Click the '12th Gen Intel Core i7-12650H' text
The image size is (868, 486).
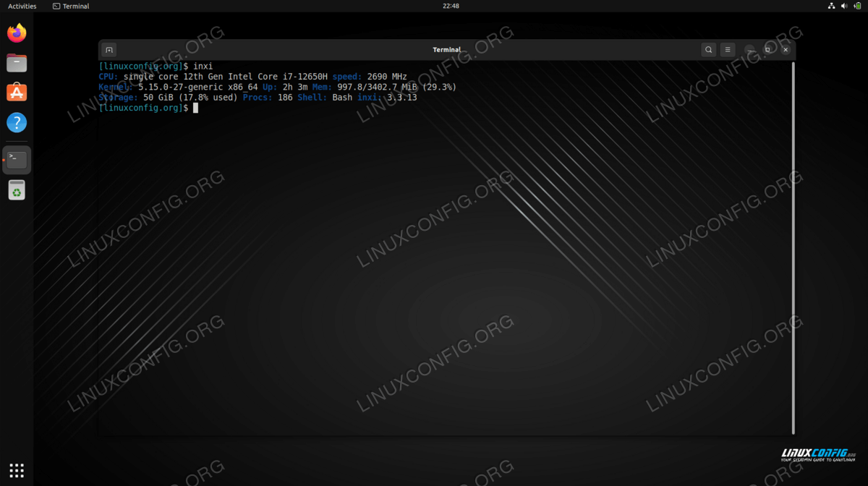[255, 77]
